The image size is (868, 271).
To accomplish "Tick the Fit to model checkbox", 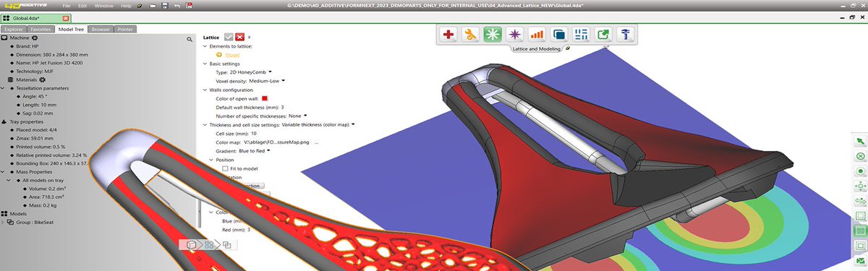I will (226, 168).
